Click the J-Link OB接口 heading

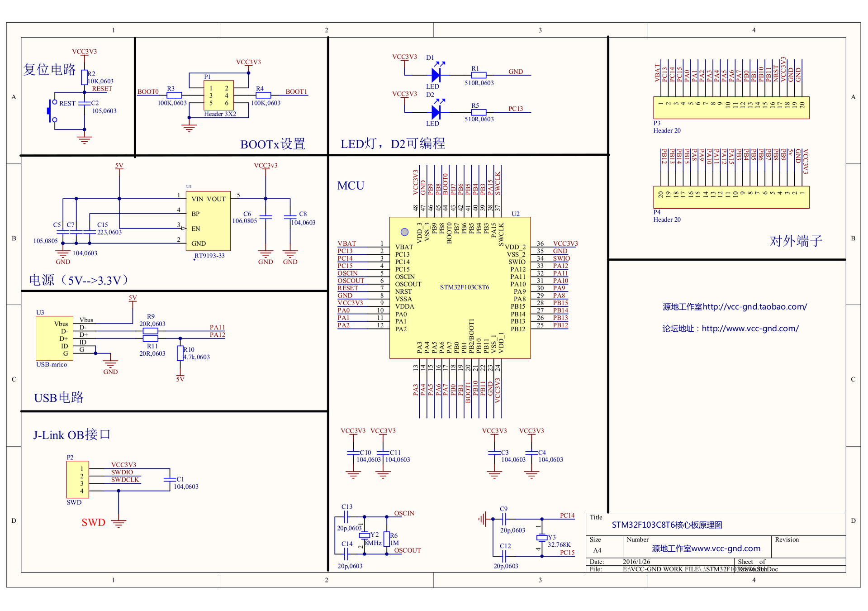[71, 435]
